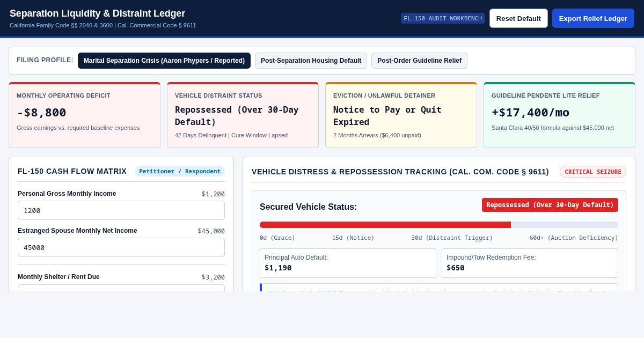
Task: Edit the Personal Gross Monthly Income field
Action: (x=121, y=210)
